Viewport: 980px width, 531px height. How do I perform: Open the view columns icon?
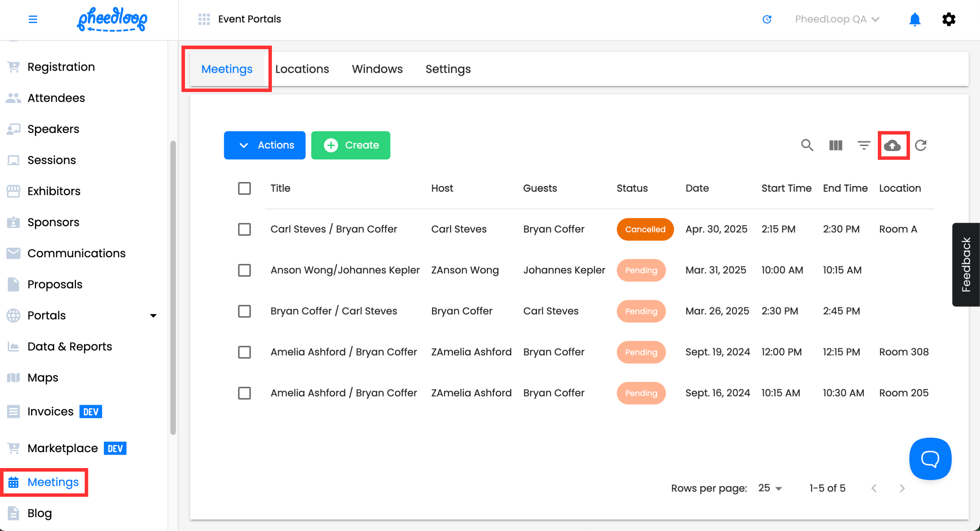click(835, 145)
